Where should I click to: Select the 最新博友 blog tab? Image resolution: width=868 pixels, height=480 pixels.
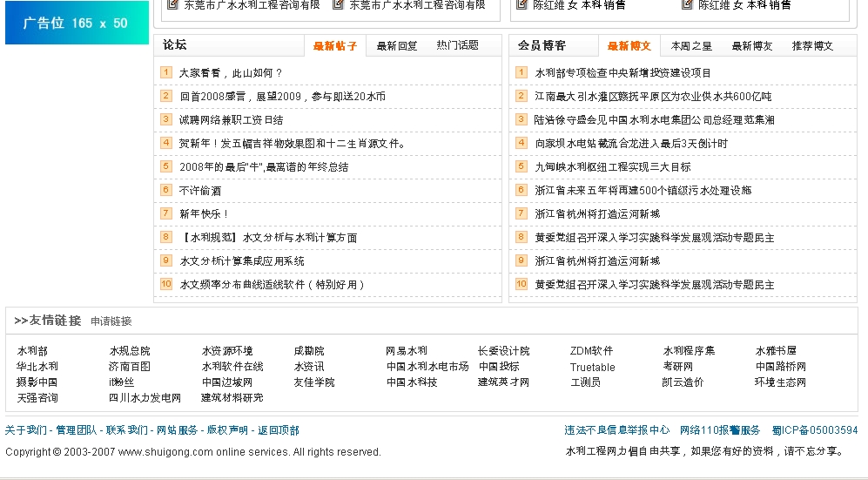click(x=751, y=46)
